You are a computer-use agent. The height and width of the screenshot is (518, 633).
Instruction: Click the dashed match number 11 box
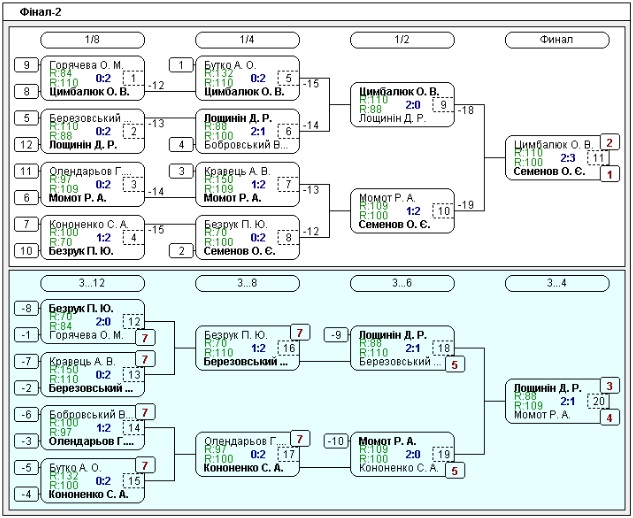point(598,158)
